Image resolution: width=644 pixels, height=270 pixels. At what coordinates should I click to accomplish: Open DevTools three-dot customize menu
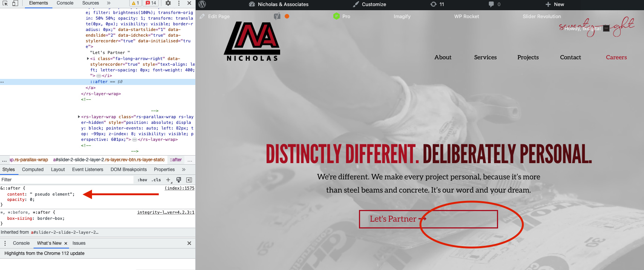pyautogui.click(x=179, y=3)
